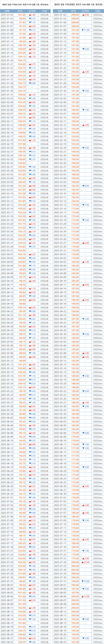This screenshot has width=104, height=644.
Task: Click the blue down arrow beside 8.00
Action: [x=83, y=186]
